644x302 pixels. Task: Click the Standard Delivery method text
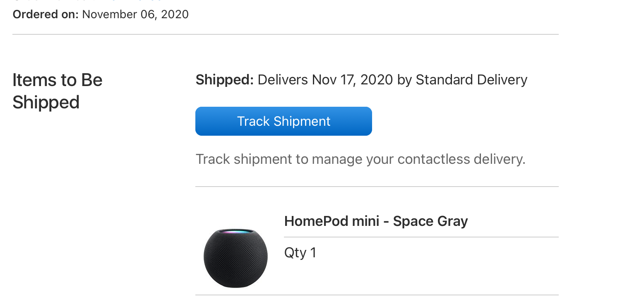[471, 79]
